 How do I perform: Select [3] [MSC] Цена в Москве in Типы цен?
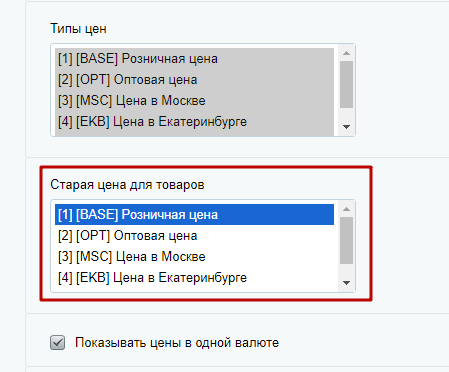pos(194,101)
